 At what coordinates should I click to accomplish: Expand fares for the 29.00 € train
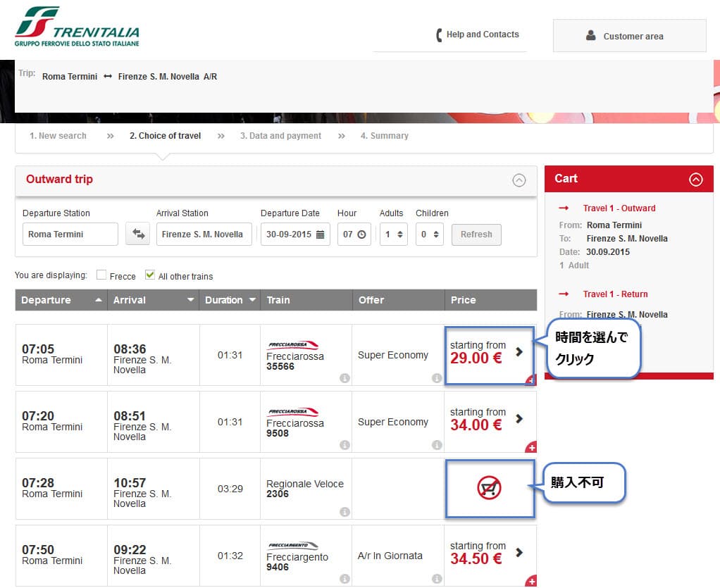click(519, 351)
